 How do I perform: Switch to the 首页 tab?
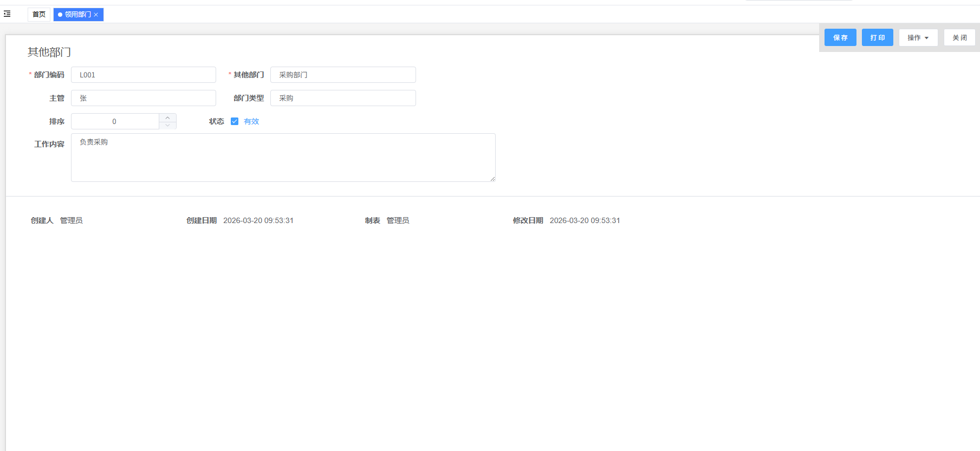click(39, 15)
